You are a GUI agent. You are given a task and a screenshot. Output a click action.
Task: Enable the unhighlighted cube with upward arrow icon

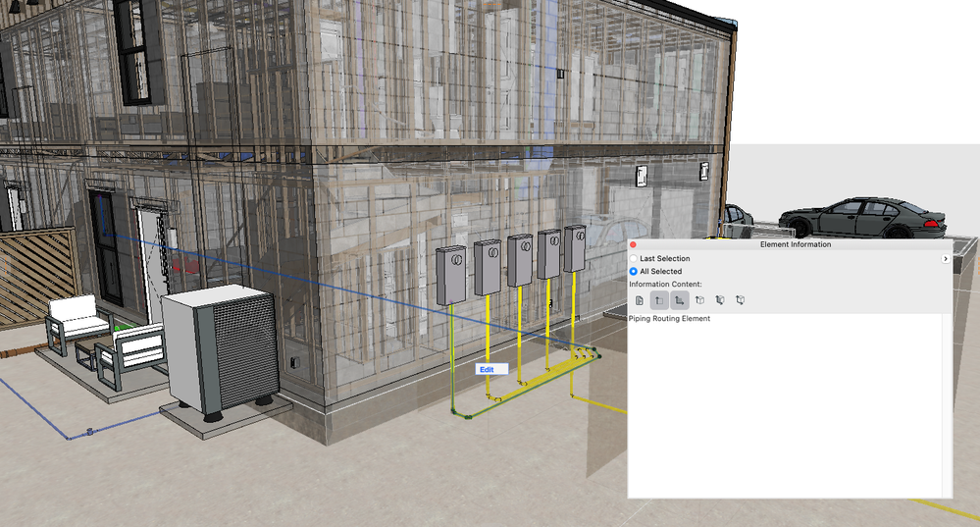700,300
